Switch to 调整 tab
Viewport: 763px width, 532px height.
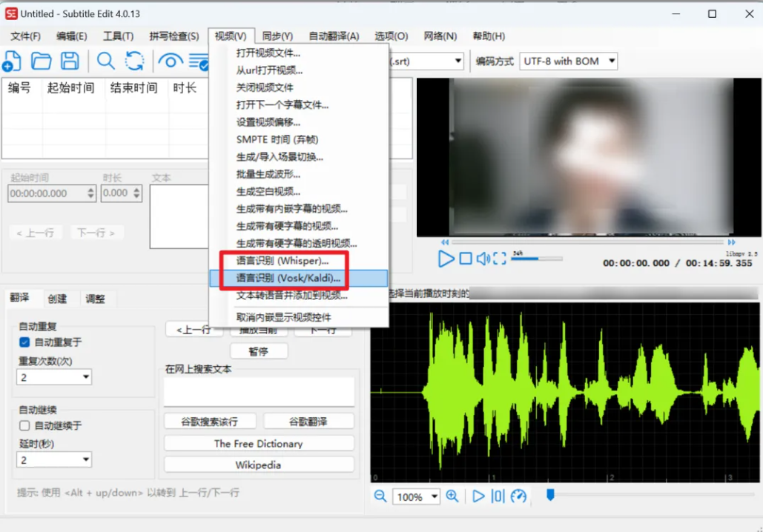(x=96, y=299)
